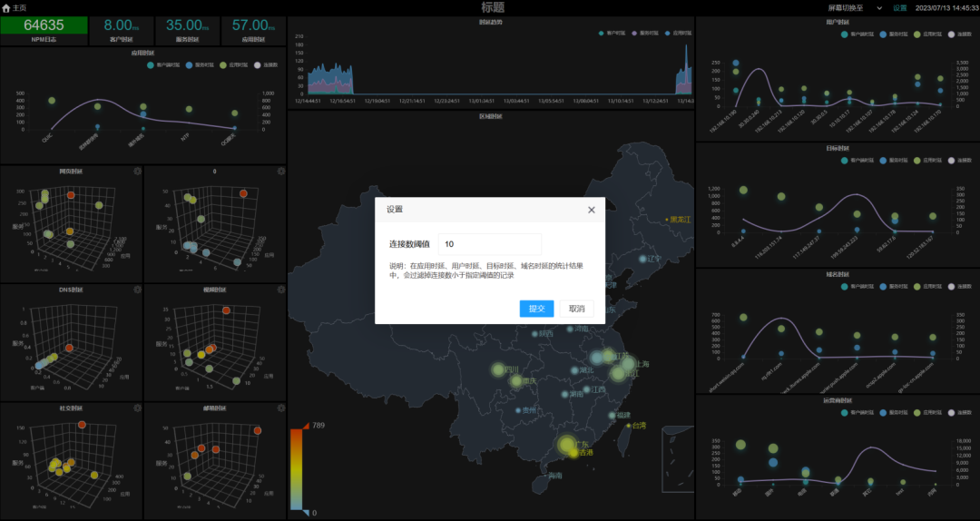Focus the 连接数阈值 input field

tap(489, 244)
